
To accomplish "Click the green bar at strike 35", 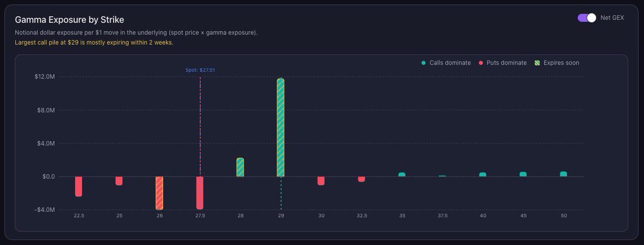I will [x=402, y=175].
